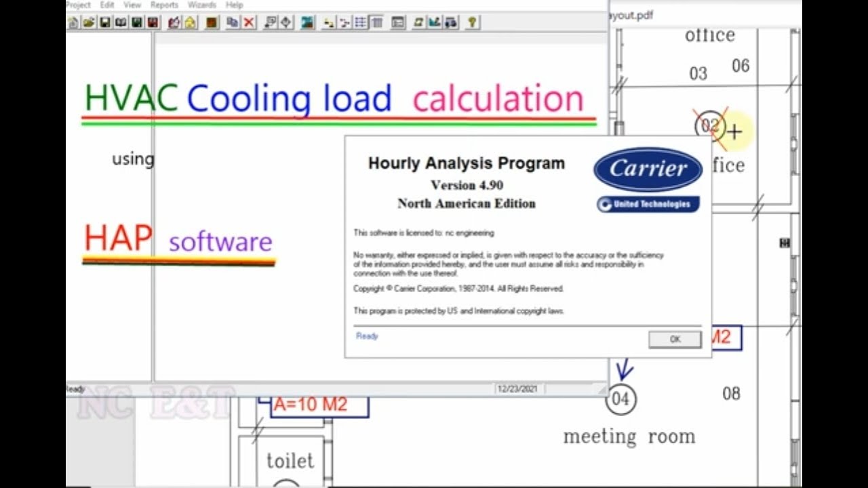Click the diamond-shaped toolbar icon
This screenshot has width=868, height=488.
coord(286,22)
